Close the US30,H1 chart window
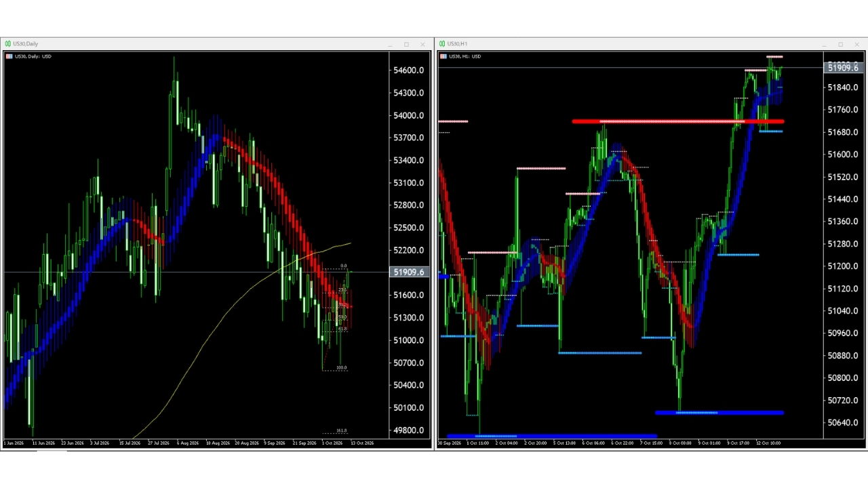Screen dimensions: 868x488 [x=856, y=44]
